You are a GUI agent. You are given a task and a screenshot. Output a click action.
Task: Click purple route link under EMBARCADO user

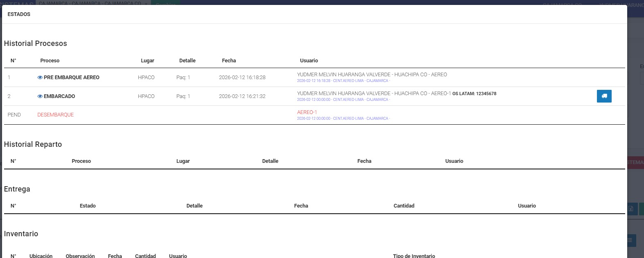(x=343, y=100)
